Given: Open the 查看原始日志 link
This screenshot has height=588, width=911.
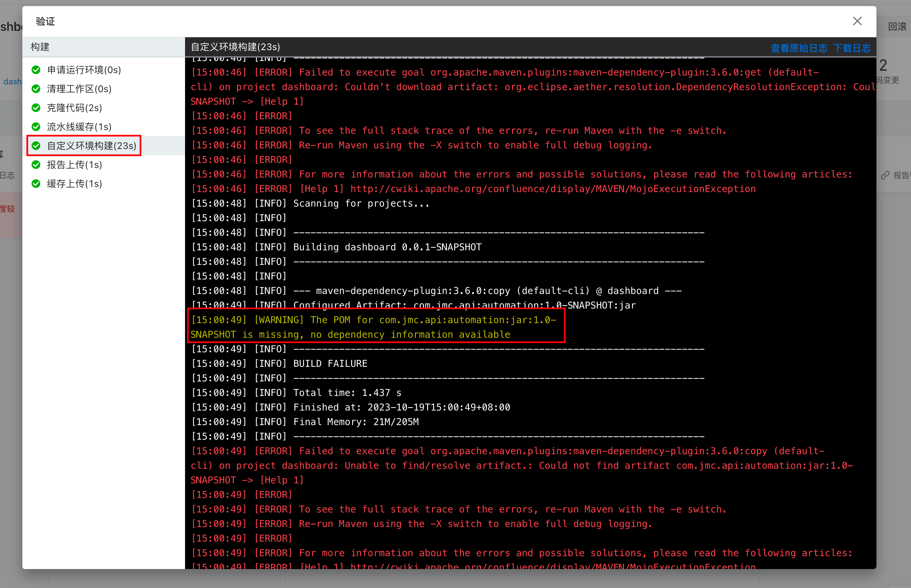Looking at the screenshot, I should click(799, 48).
